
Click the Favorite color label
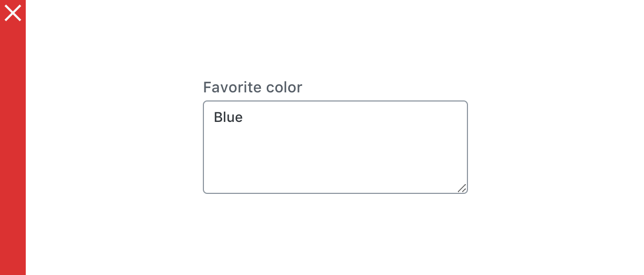(252, 87)
